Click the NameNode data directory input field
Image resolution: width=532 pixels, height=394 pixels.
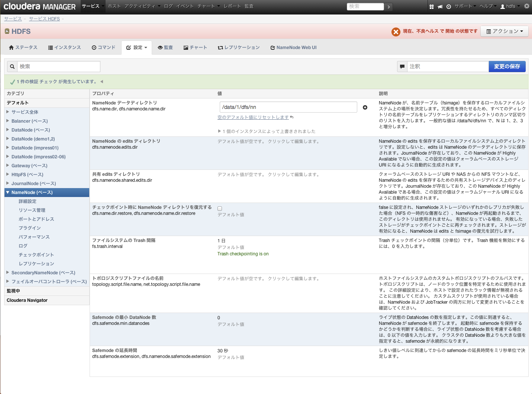tap(288, 107)
